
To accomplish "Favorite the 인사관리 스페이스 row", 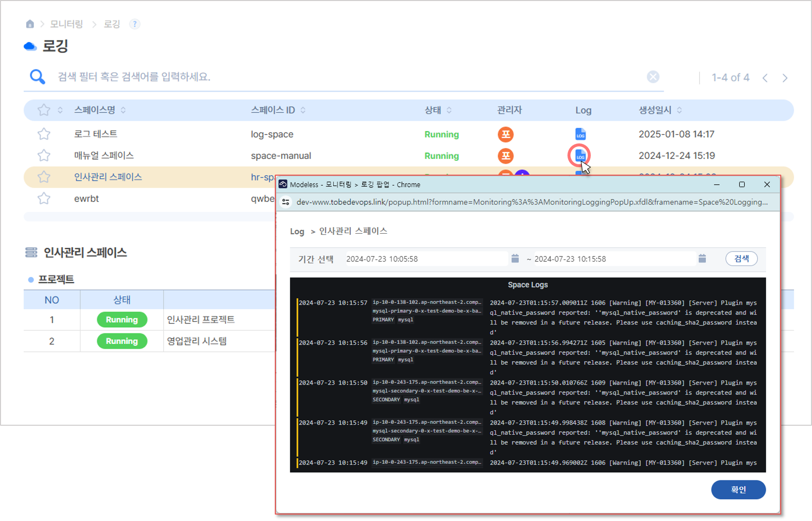I will pos(44,177).
